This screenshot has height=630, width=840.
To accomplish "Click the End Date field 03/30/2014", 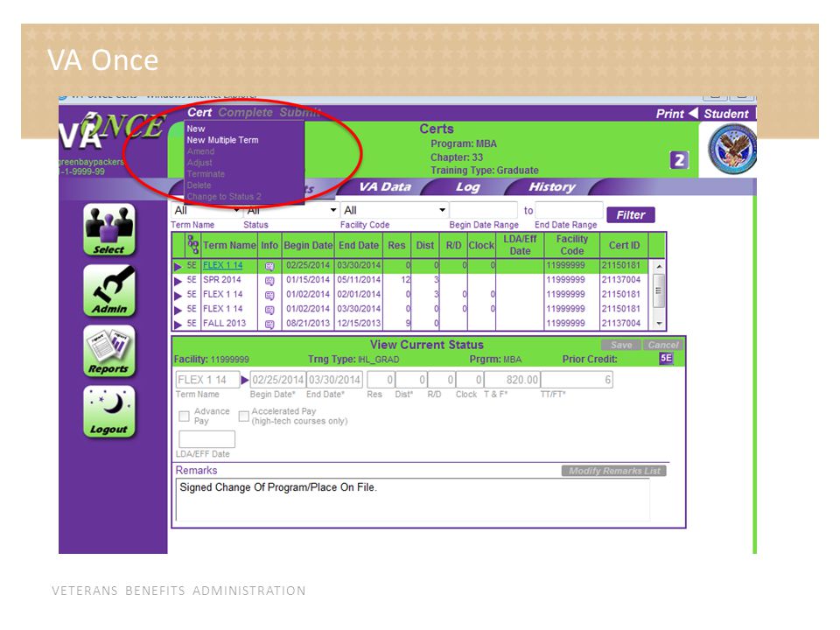I will 335,380.
